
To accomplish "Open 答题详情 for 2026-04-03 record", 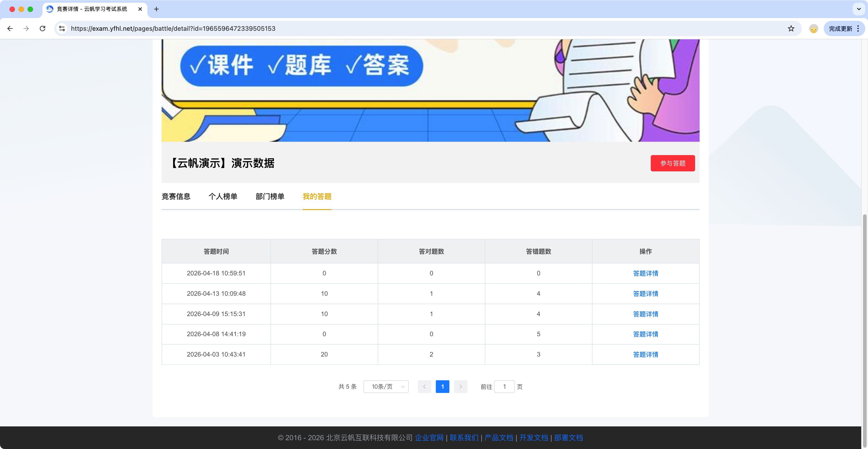I will coord(645,354).
